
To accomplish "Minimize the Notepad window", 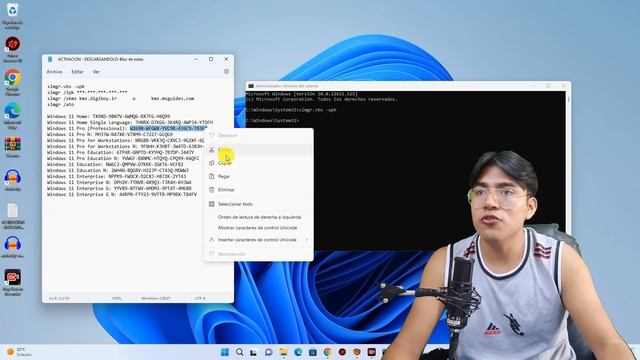I will click(196, 59).
